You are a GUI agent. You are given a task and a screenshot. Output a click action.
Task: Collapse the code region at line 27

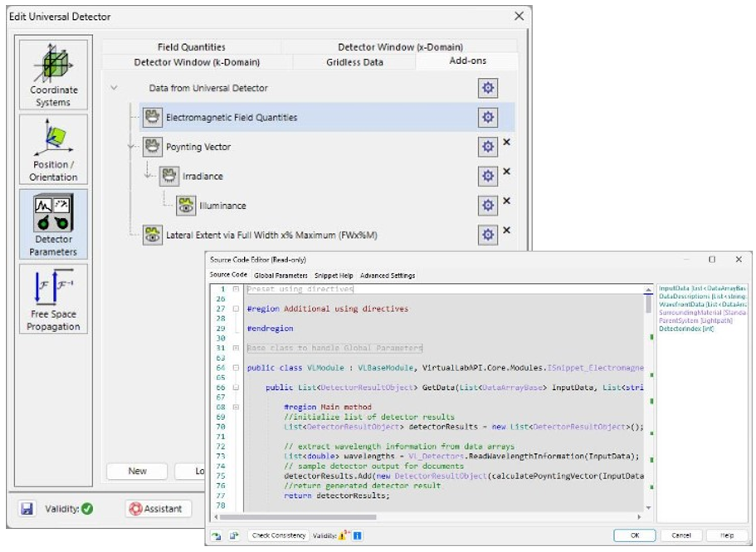pyautogui.click(x=236, y=309)
